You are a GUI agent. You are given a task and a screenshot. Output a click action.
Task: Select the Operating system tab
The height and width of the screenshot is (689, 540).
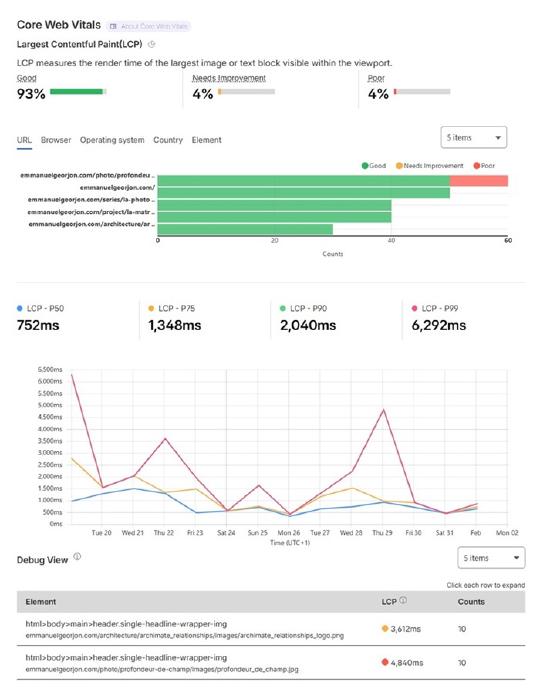click(x=112, y=140)
